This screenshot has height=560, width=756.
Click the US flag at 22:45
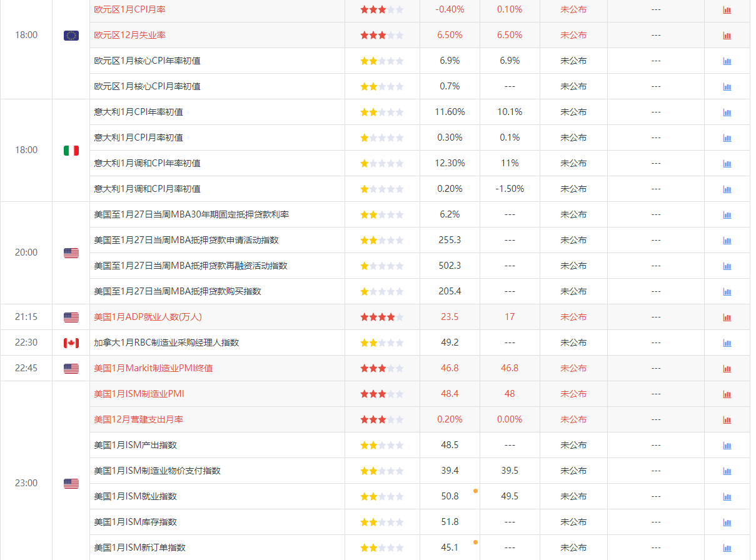(x=71, y=369)
